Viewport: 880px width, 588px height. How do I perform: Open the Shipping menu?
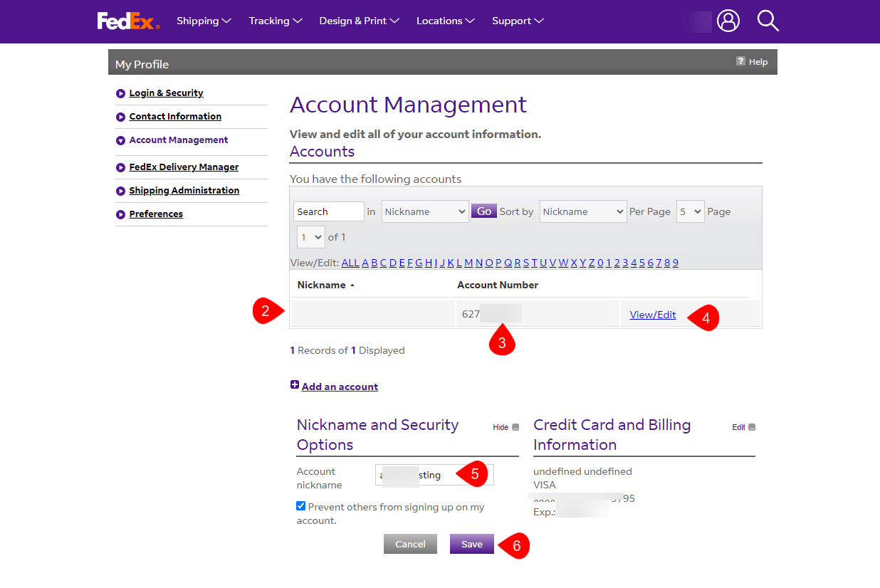[204, 21]
